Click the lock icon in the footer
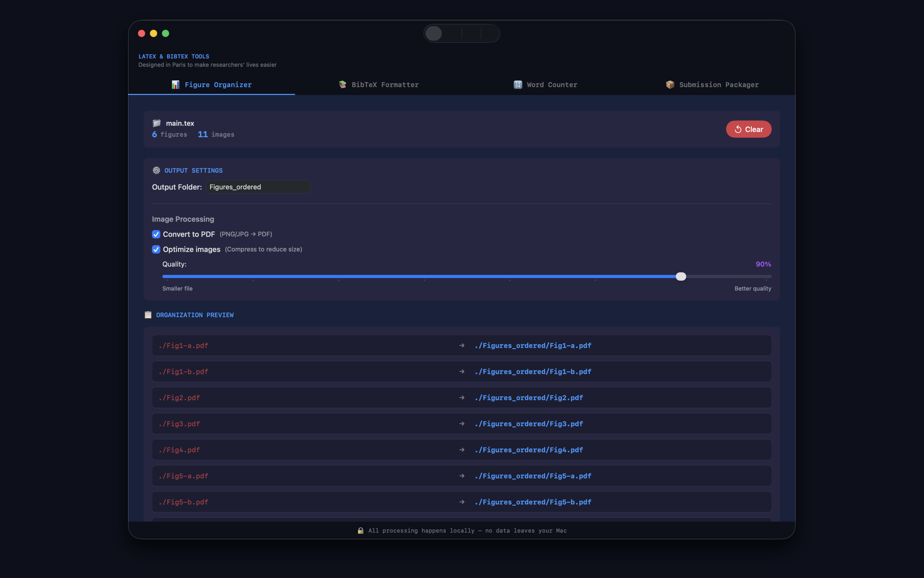Image resolution: width=924 pixels, height=578 pixels. pyautogui.click(x=360, y=530)
